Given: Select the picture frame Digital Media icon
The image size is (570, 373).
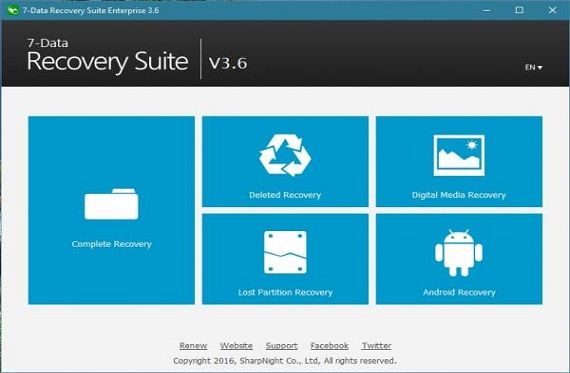Looking at the screenshot, I should point(459,155).
